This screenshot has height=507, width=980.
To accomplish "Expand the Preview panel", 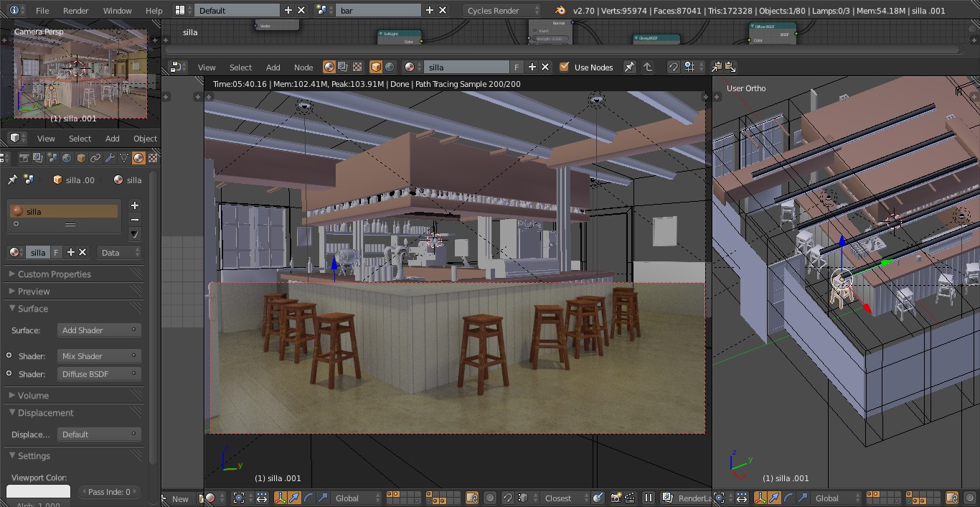I will click(x=34, y=292).
